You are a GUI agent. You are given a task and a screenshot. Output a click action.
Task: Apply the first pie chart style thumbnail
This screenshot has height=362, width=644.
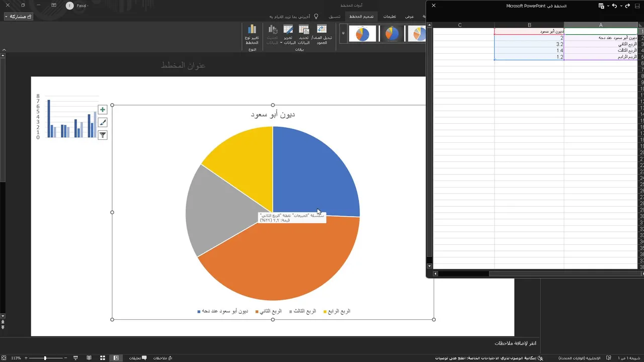pos(363,34)
